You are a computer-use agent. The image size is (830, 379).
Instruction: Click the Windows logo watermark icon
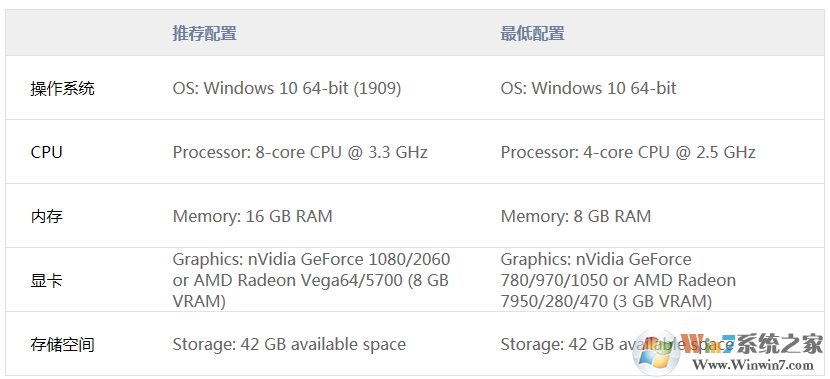[656, 354]
